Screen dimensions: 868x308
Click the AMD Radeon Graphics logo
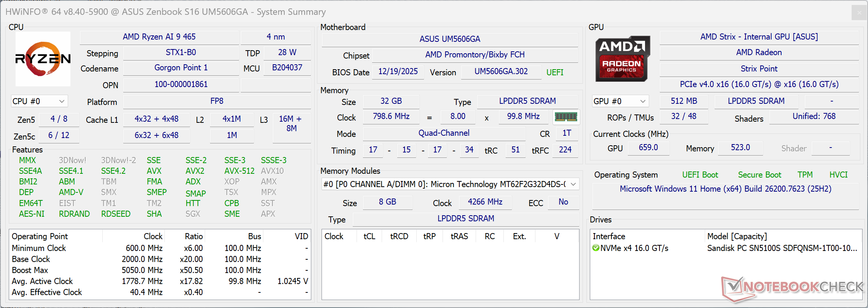click(622, 59)
